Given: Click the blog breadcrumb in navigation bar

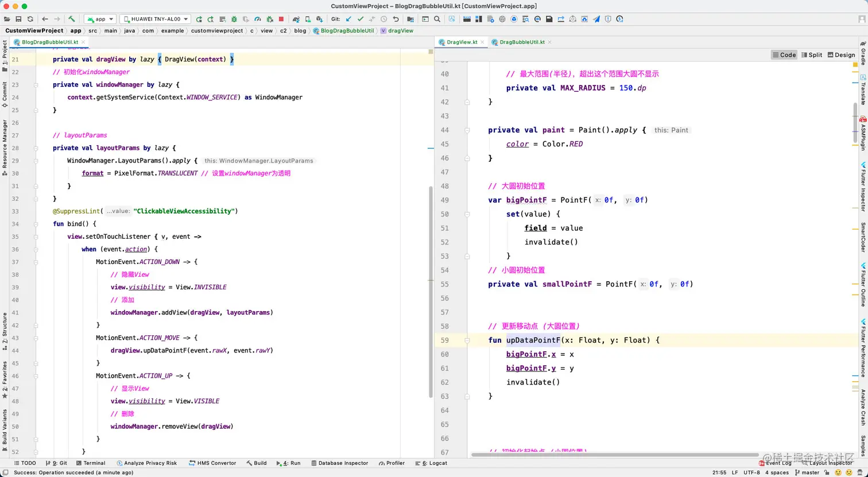Looking at the screenshot, I should tap(300, 30).
